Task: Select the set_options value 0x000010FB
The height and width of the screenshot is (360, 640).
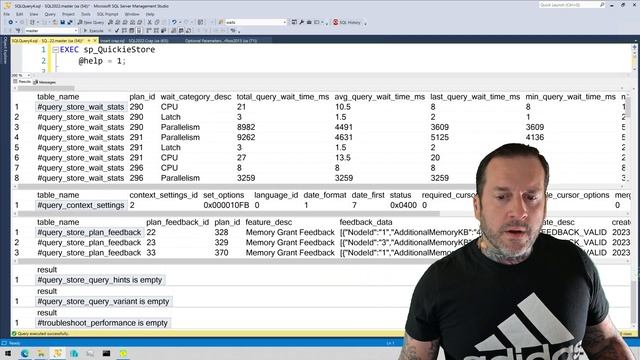Action: pos(226,205)
